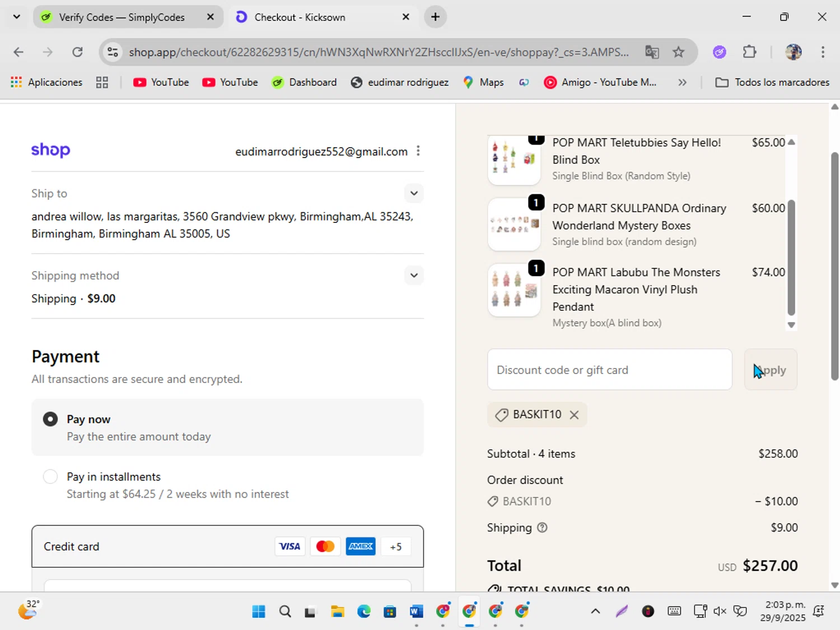Remove the BASKIT10 discount tag

574,415
